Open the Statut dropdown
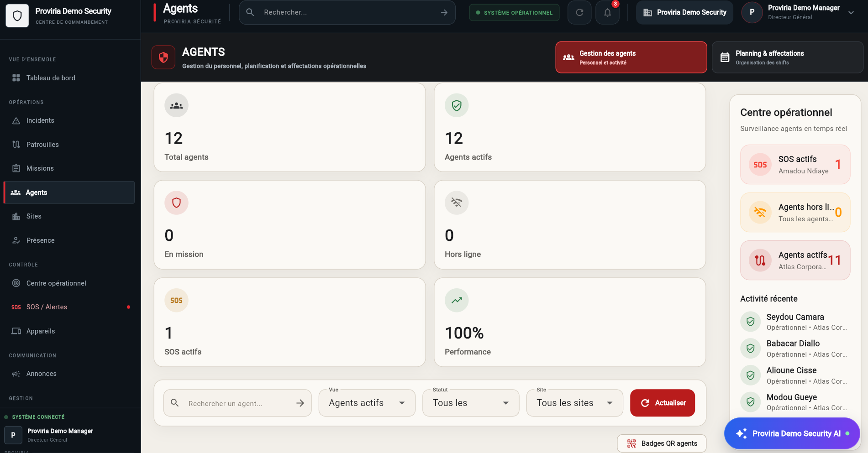Viewport: 868px width, 453px height. [x=471, y=403]
